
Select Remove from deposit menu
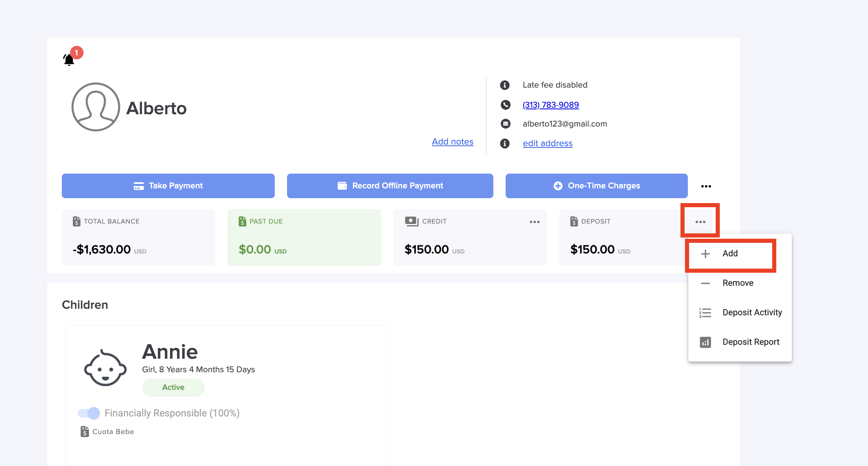(x=737, y=283)
